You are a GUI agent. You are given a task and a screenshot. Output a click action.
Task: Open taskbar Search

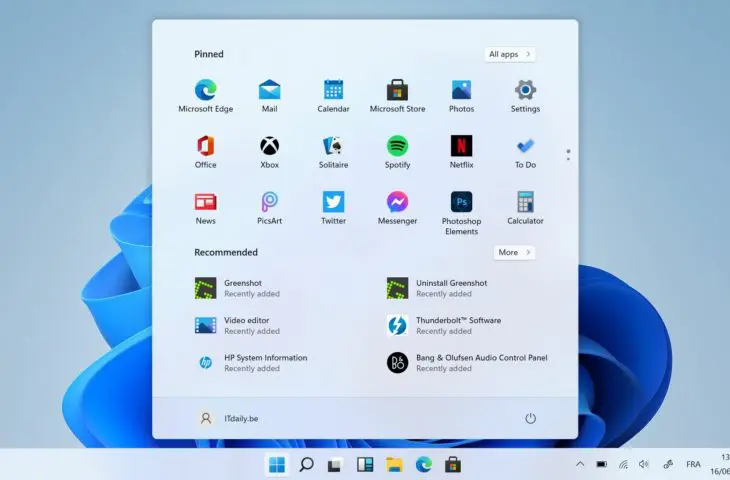[306, 464]
